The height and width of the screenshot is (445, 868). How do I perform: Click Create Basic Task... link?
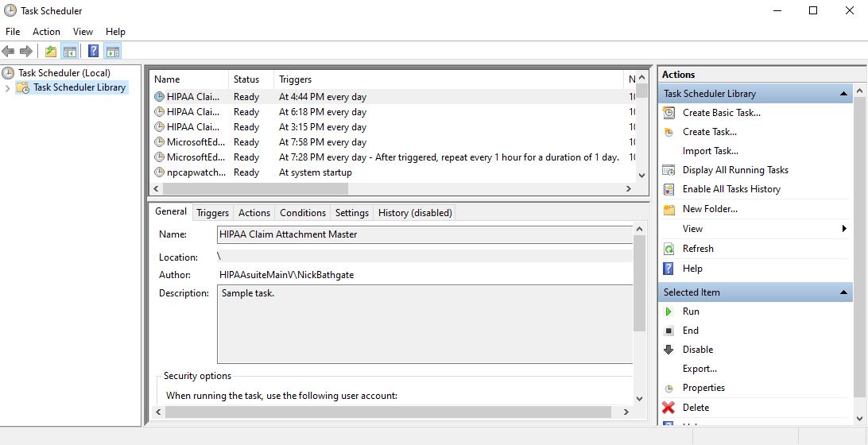721,113
